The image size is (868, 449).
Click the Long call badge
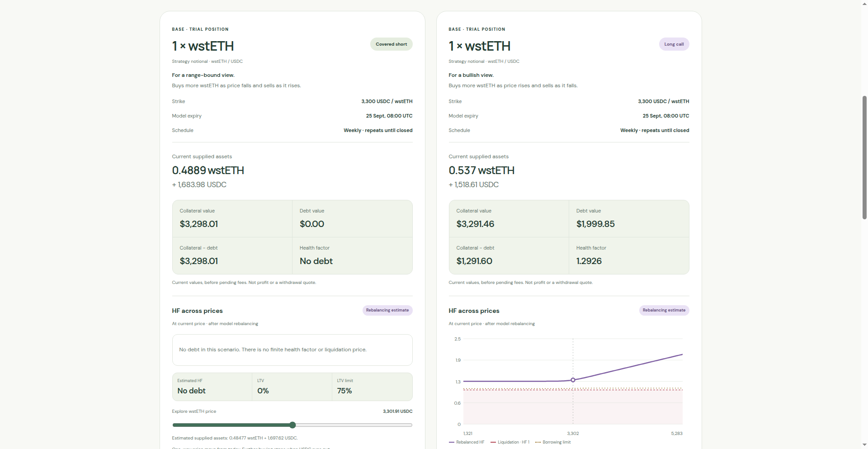(674, 44)
